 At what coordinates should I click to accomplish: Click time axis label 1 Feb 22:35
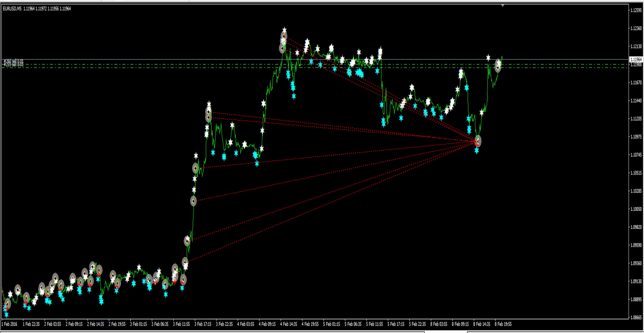31,324
